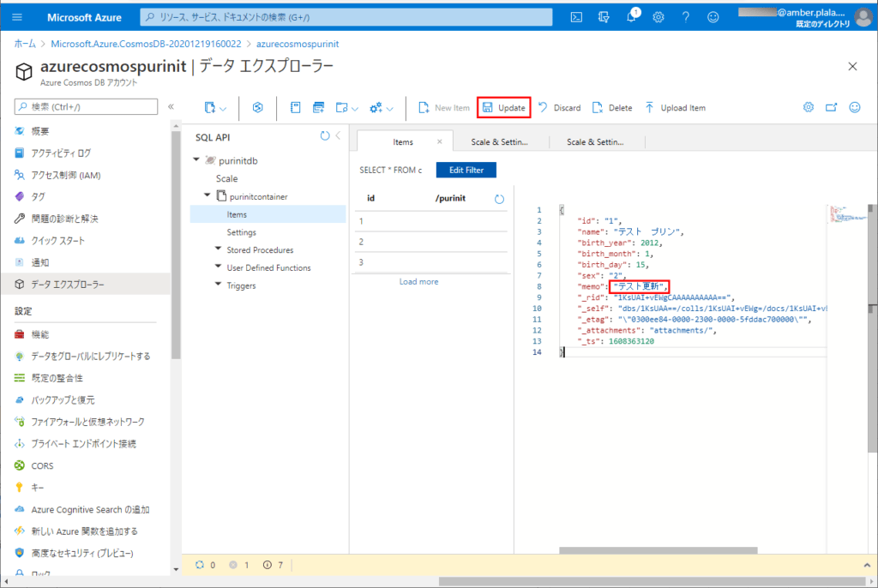Open Cloud Shell from the top bar
The height and width of the screenshot is (588, 878).
575,17
